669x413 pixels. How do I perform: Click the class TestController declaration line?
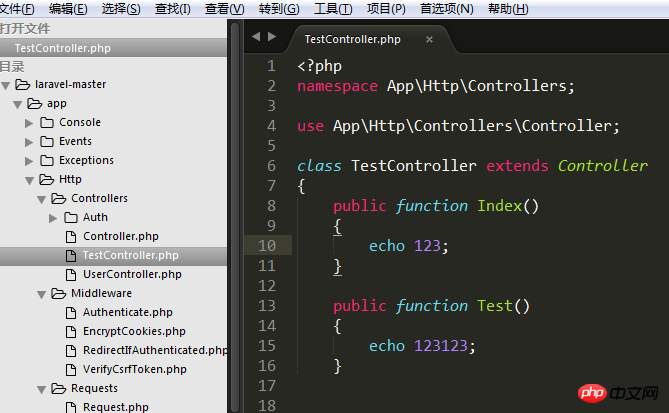coord(472,166)
